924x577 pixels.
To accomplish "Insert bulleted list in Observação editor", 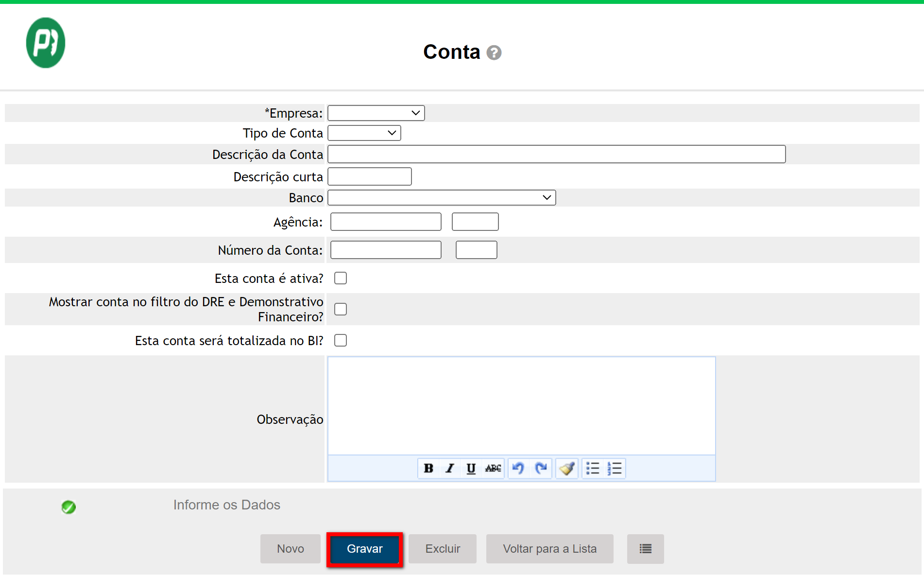I will (593, 468).
